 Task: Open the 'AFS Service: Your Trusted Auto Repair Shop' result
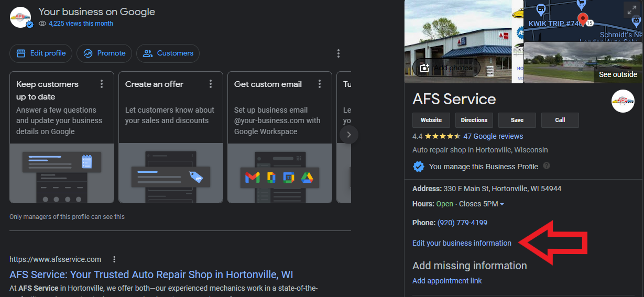click(x=151, y=274)
